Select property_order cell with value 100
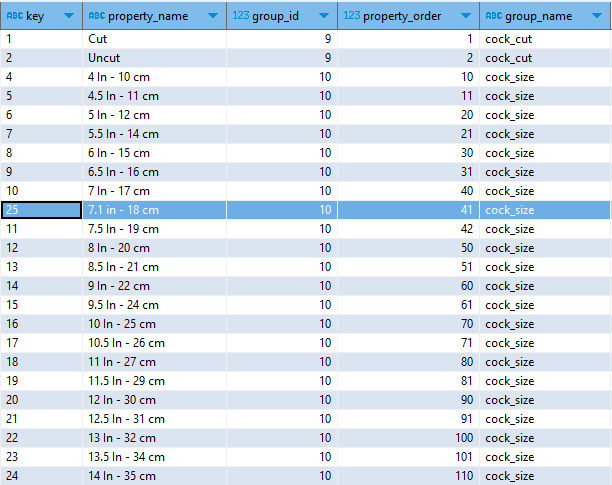The height and width of the screenshot is (485, 612). (409, 438)
